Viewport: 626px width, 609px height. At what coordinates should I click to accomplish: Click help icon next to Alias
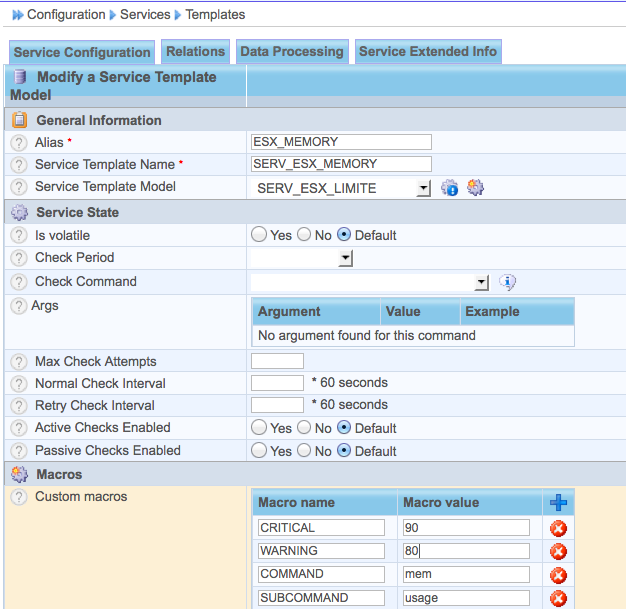pyautogui.click(x=19, y=143)
